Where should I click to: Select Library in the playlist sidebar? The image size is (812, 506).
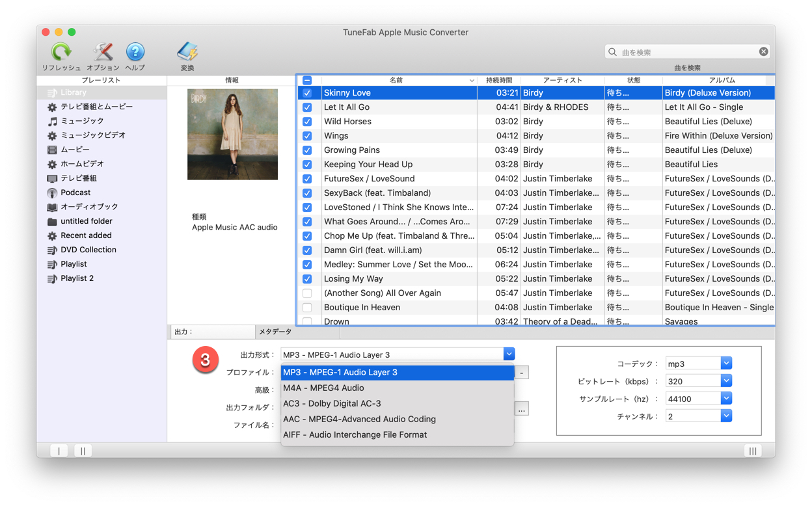pos(101,92)
